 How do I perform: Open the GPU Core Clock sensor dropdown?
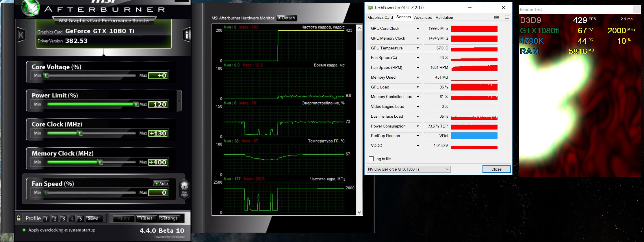click(x=418, y=29)
